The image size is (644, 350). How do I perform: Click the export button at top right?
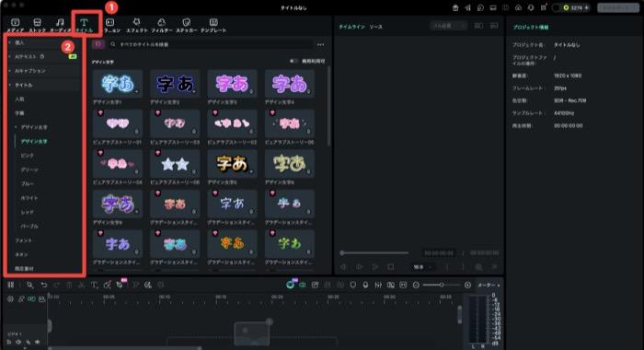click(617, 7)
